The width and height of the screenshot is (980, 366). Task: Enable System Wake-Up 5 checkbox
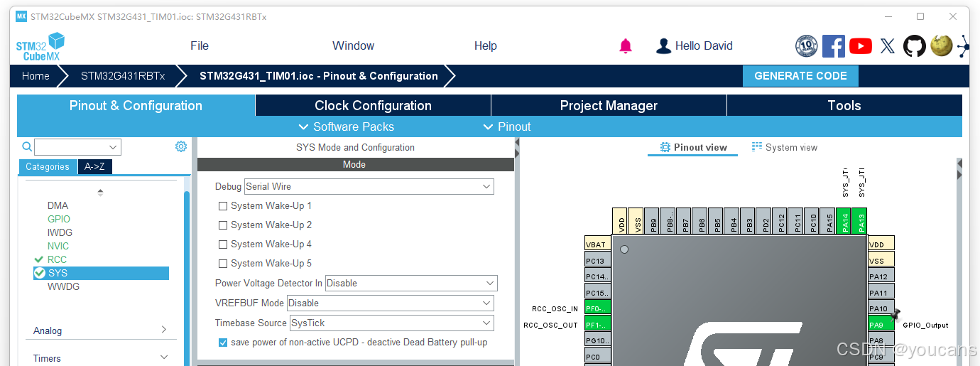pyautogui.click(x=223, y=264)
